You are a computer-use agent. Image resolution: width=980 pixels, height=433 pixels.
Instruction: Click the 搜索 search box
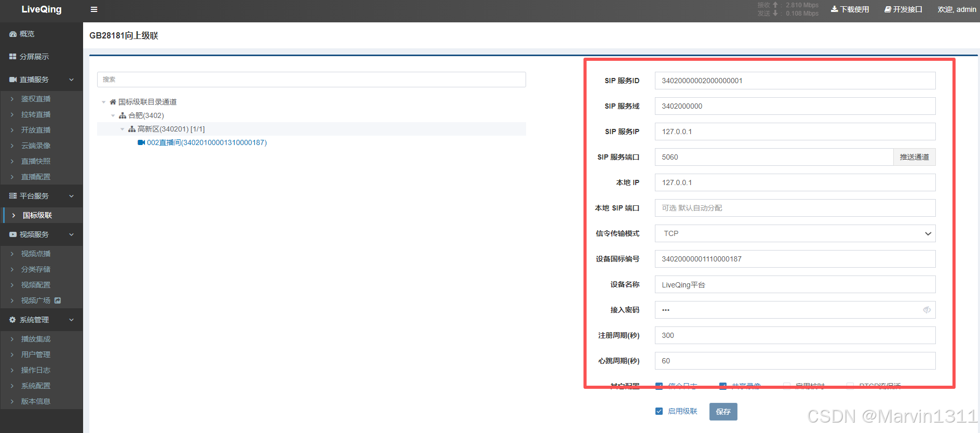pyautogui.click(x=312, y=80)
